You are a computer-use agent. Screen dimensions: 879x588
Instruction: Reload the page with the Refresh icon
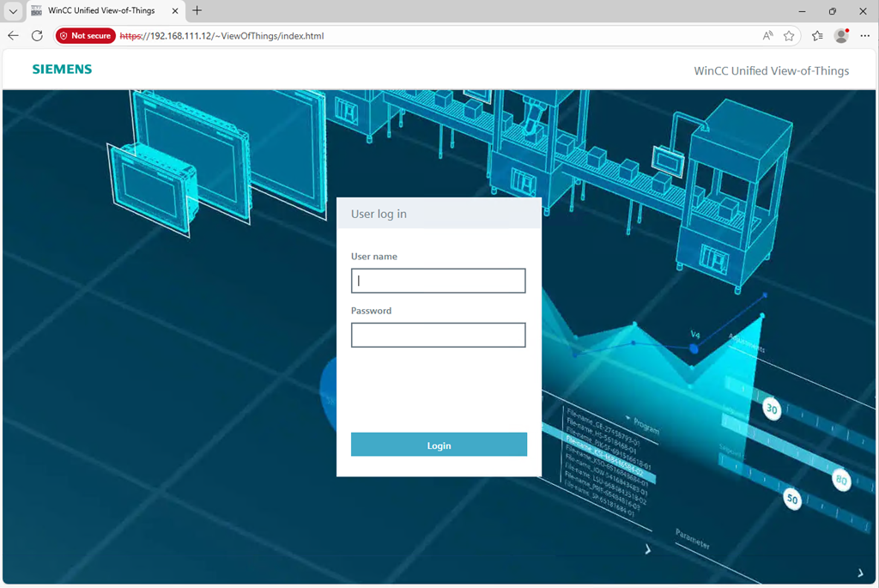click(37, 36)
